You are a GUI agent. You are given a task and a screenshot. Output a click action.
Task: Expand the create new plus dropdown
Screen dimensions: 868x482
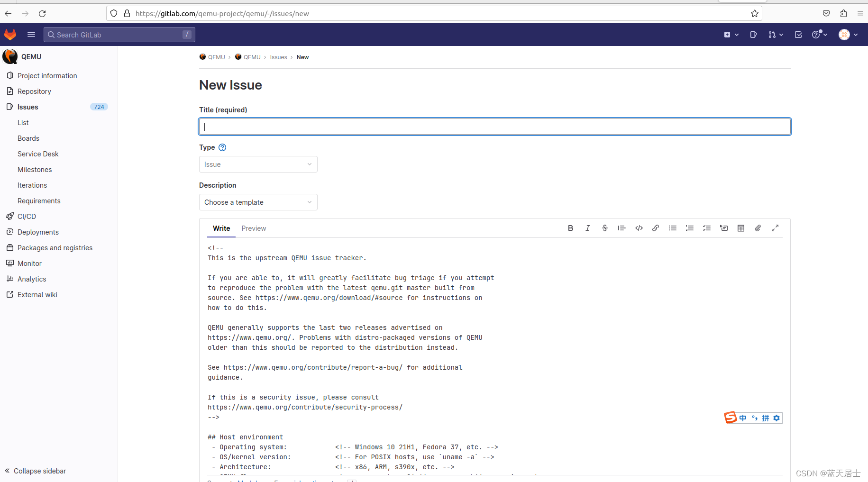tap(731, 35)
